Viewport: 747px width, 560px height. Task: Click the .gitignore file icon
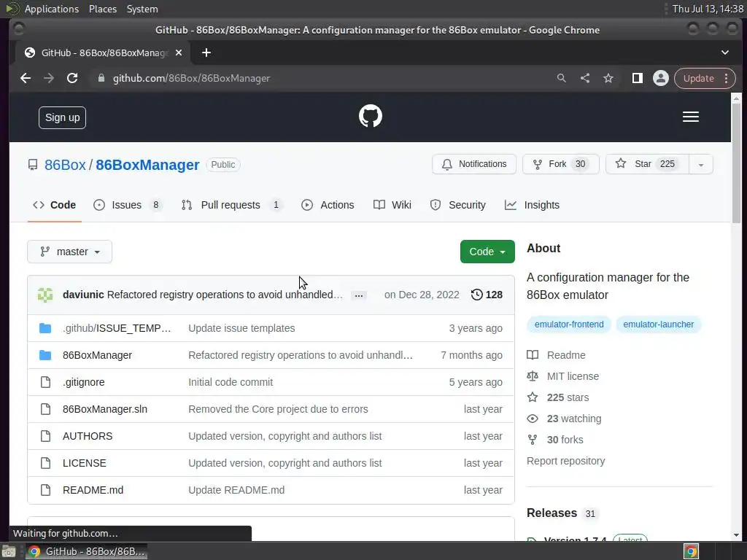(45, 382)
